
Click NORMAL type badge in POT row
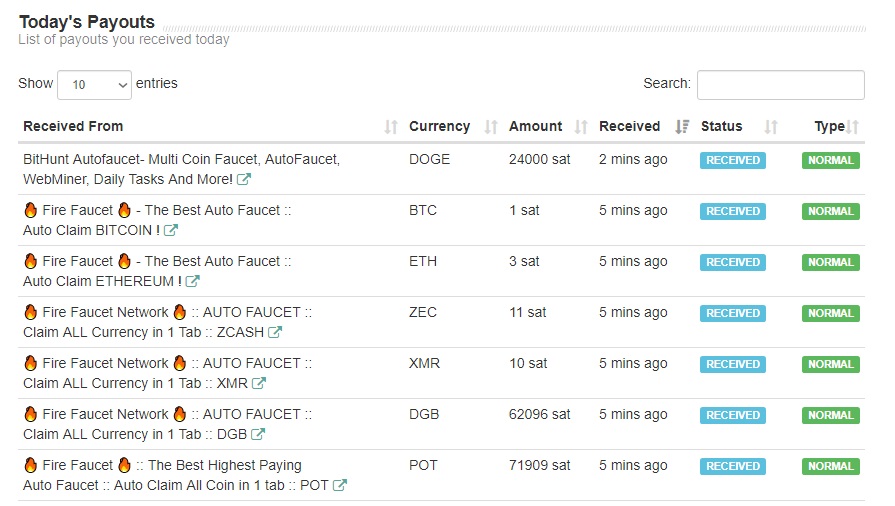[831, 466]
